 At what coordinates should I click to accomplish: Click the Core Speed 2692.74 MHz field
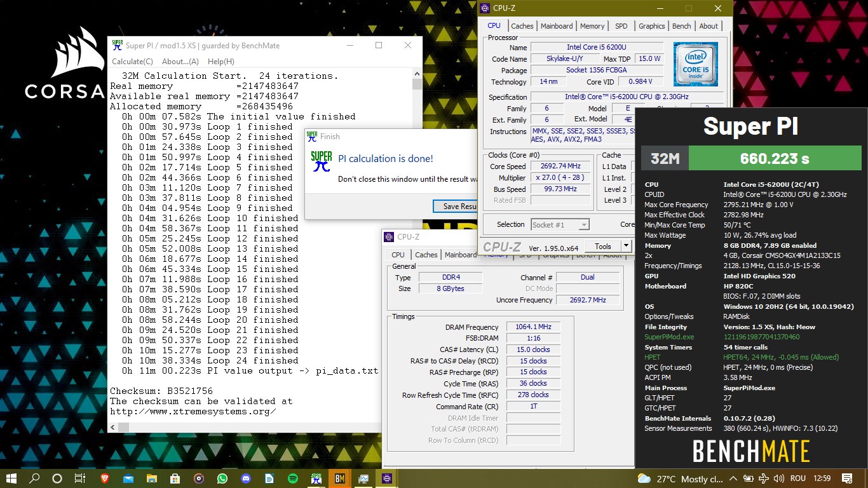[560, 166]
